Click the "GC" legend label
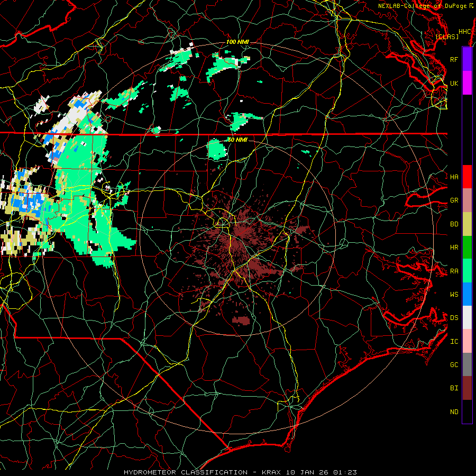 click(x=454, y=365)
